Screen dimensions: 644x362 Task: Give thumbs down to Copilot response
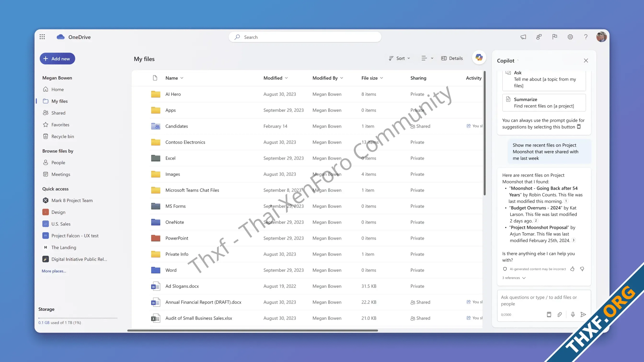[x=582, y=269]
